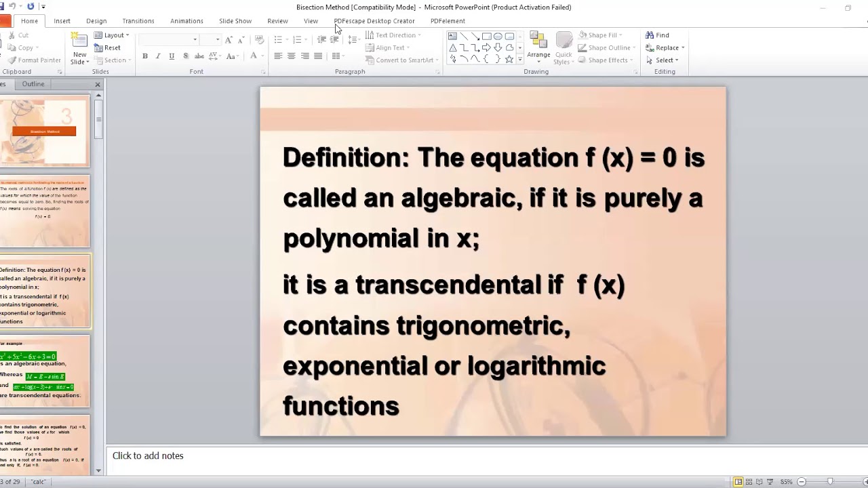This screenshot has width=868, height=488.
Task: Zoom out with the minus button
Action: pyautogui.click(x=802, y=482)
